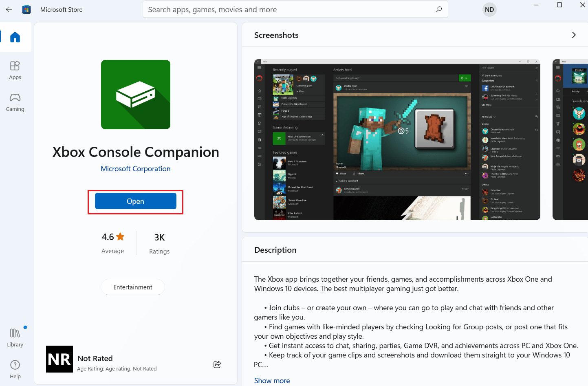The image size is (588, 386).
Task: Click the NR age rating badge
Action: (59, 359)
